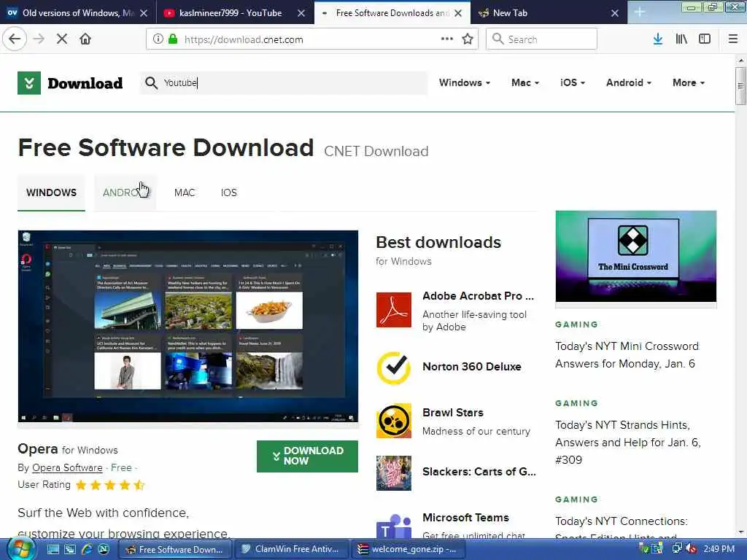Click the Free Software Download taskbar button
The image size is (747, 560).
tap(175, 549)
